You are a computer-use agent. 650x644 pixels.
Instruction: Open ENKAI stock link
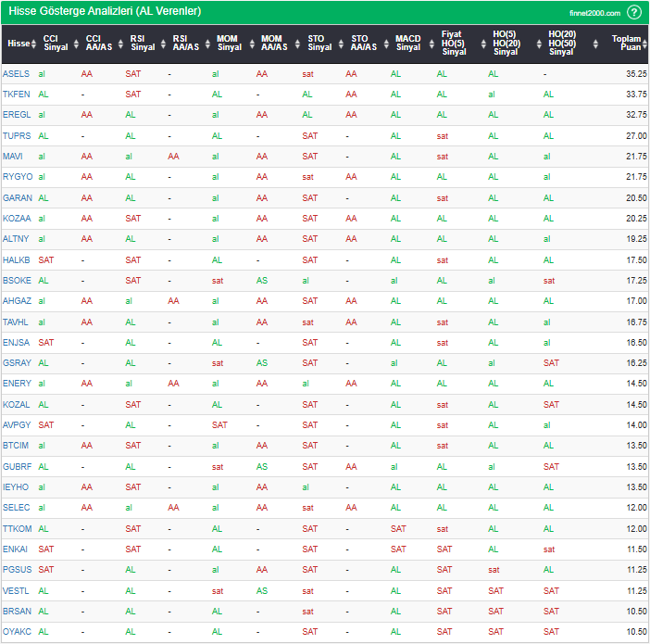[15, 549]
